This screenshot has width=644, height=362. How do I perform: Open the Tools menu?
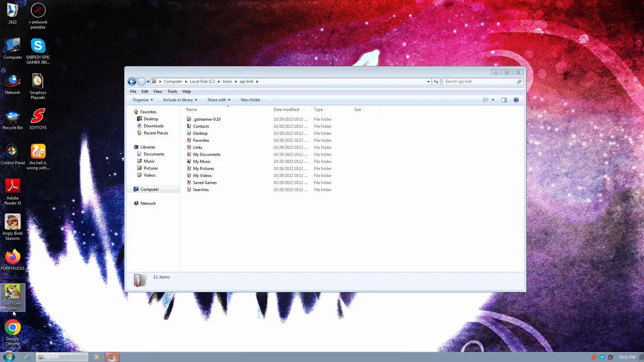coord(172,92)
